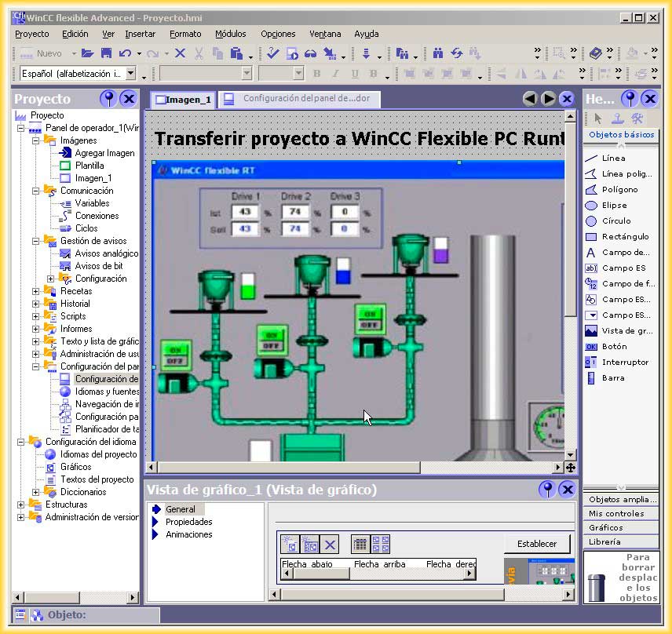
Task: Open the Librería toolbox section
Action: tap(604, 541)
